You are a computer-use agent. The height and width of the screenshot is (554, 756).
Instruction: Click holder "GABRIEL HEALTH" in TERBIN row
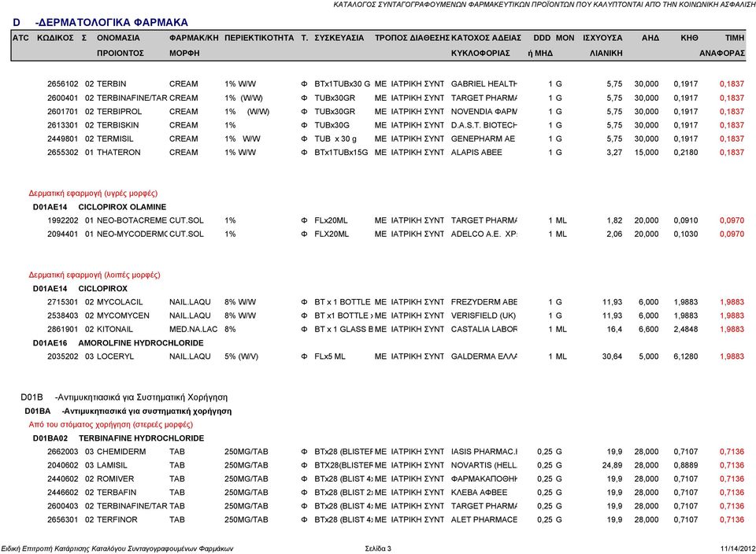pos(484,84)
